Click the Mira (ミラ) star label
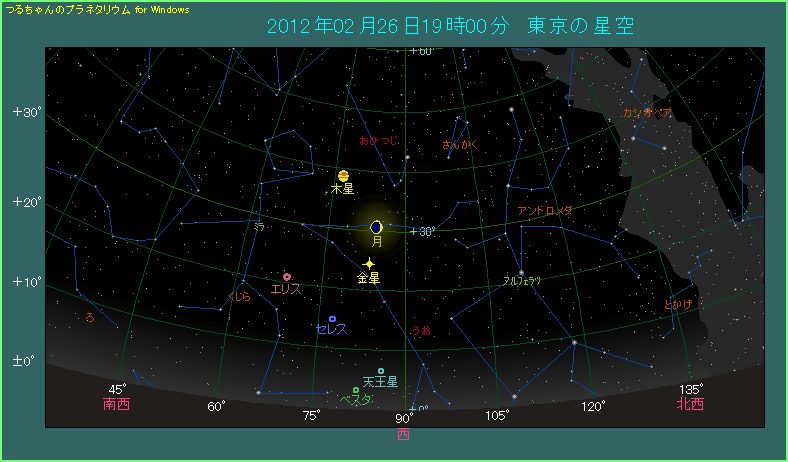 (x=258, y=227)
